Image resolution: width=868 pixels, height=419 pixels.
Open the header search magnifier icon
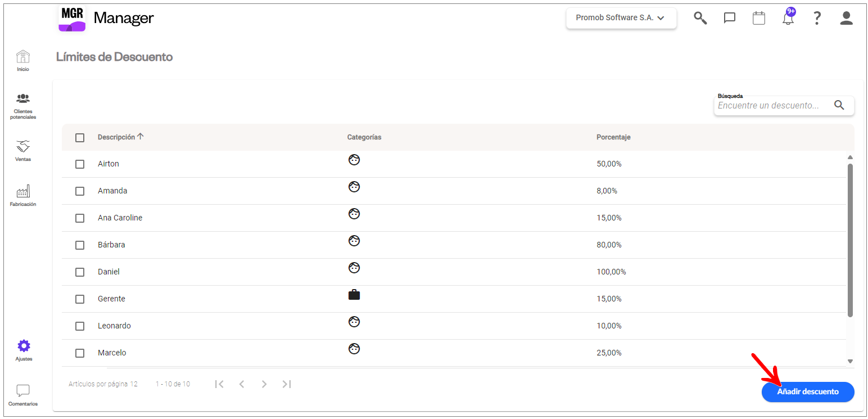click(x=700, y=18)
